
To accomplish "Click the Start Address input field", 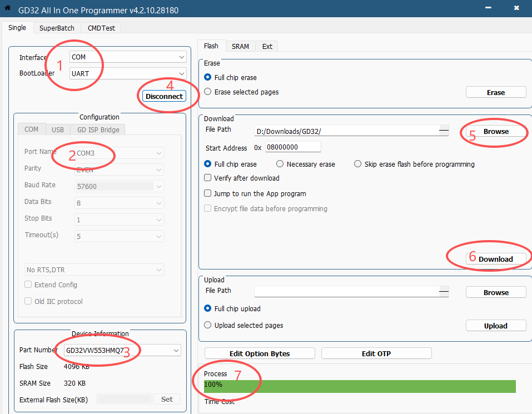I will (x=293, y=148).
